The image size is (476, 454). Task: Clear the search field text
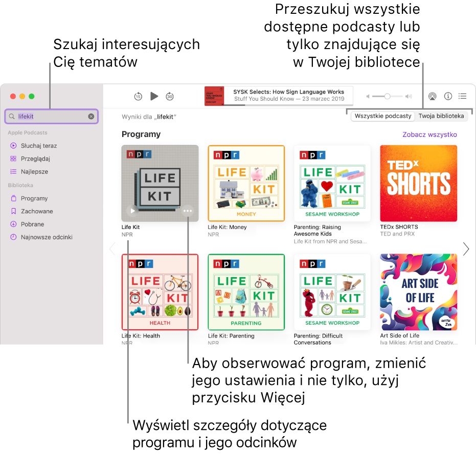(91, 117)
